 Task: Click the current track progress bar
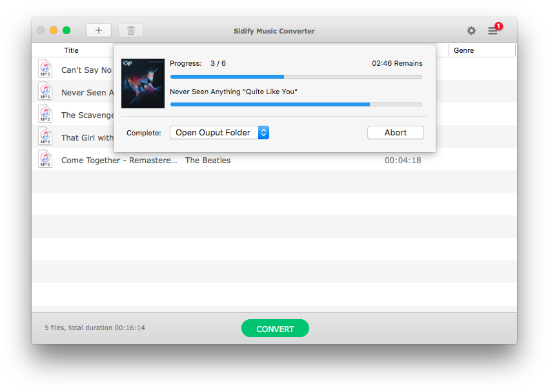[x=296, y=104]
